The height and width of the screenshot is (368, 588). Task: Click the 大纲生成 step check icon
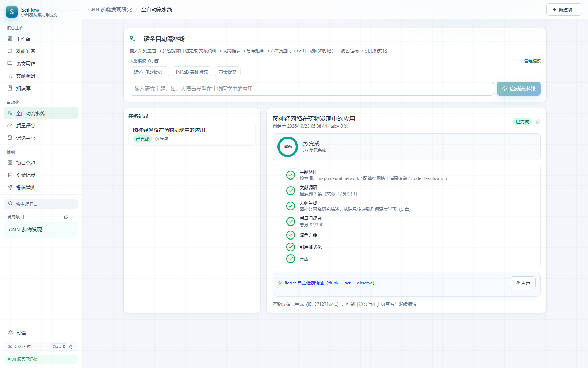[291, 205]
